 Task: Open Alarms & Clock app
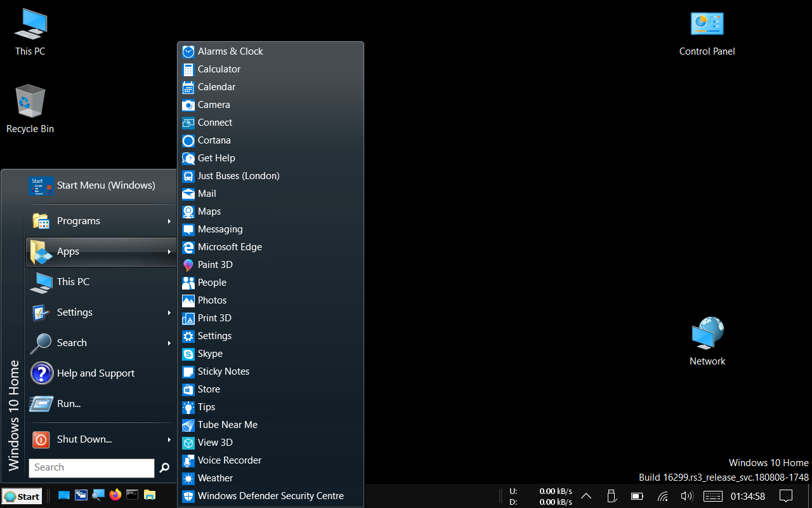[270, 51]
